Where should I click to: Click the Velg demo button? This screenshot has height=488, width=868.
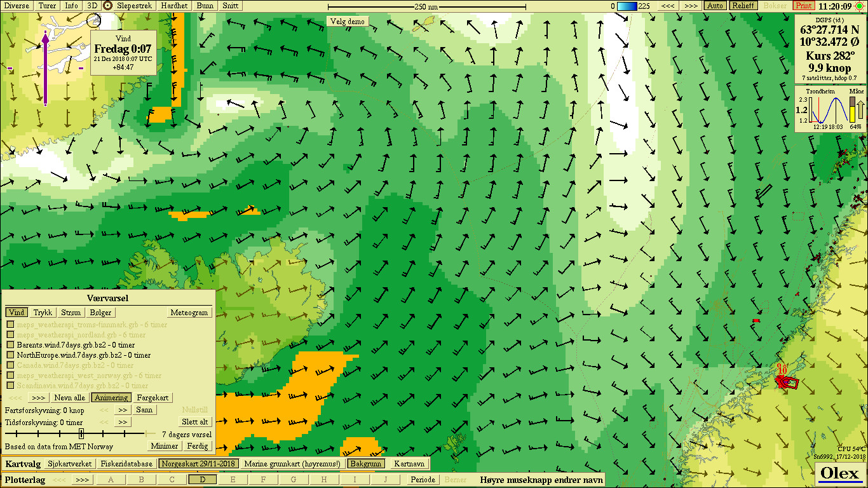click(x=348, y=21)
